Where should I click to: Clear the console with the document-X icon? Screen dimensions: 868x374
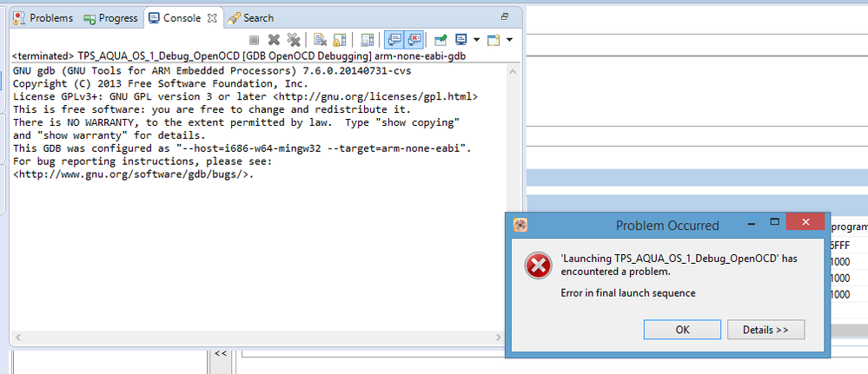point(320,40)
